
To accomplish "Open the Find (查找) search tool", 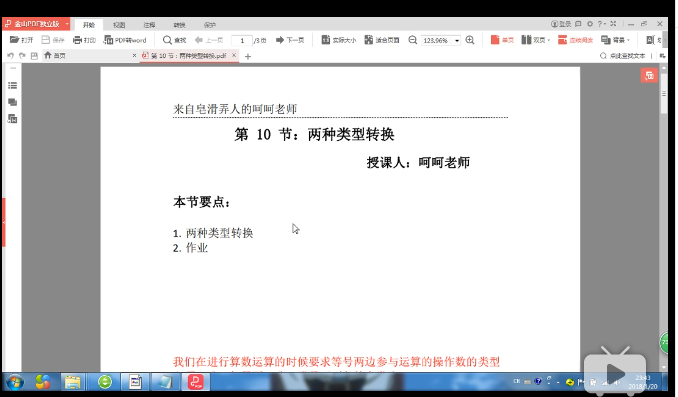I will [x=174, y=40].
